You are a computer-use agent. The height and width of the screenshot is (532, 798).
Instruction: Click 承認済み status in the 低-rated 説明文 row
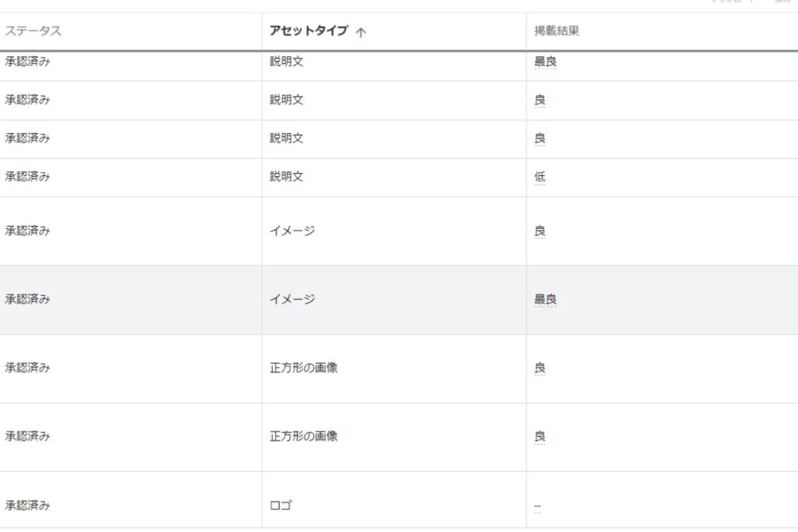pos(27,177)
